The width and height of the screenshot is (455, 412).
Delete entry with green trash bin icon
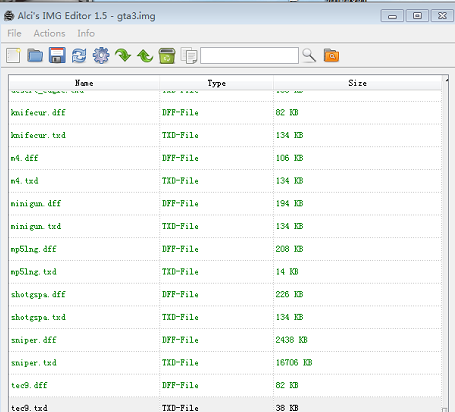pyautogui.click(x=167, y=56)
